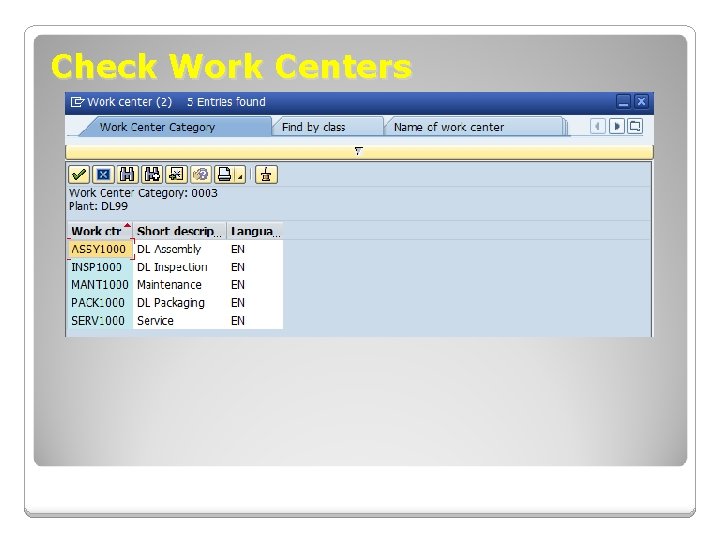Click the DL Assembly description cell

(x=180, y=249)
